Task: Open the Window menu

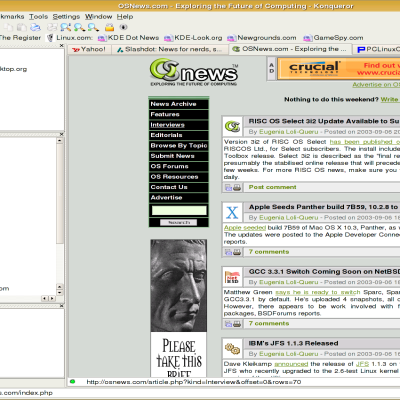Action: (98, 17)
